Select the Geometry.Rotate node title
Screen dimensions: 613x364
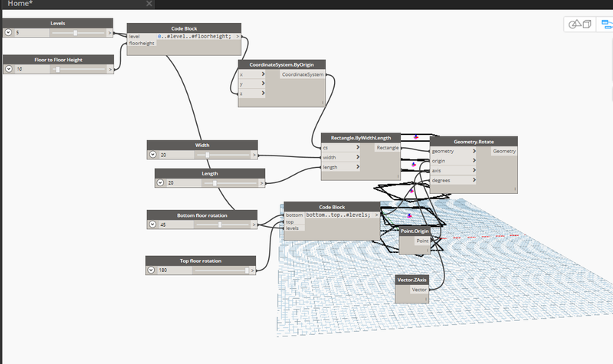(474, 142)
